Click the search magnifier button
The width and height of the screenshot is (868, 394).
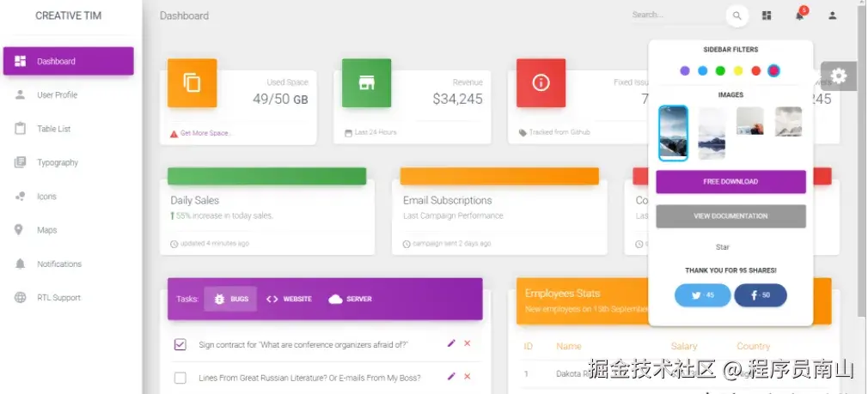[737, 15]
